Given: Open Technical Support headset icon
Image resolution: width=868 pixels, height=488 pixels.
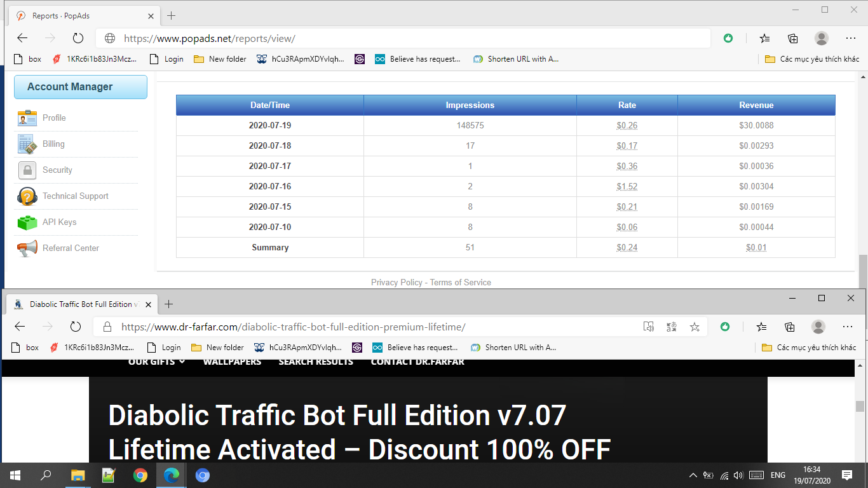Looking at the screenshot, I should pos(27,196).
